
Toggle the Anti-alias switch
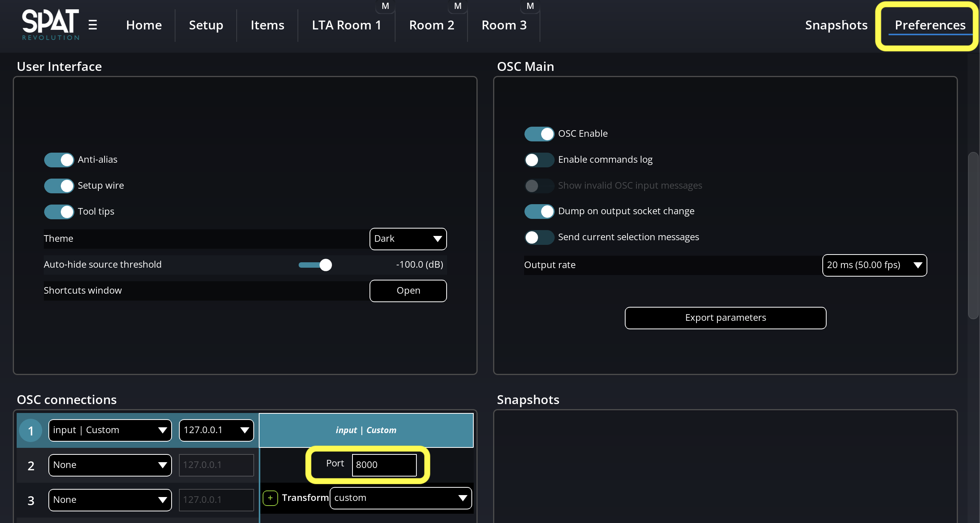pos(59,160)
